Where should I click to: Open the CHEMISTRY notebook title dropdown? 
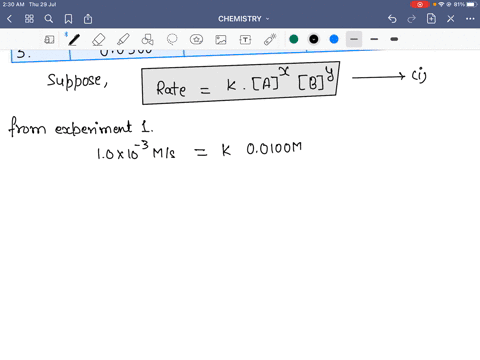pyautogui.click(x=243, y=19)
